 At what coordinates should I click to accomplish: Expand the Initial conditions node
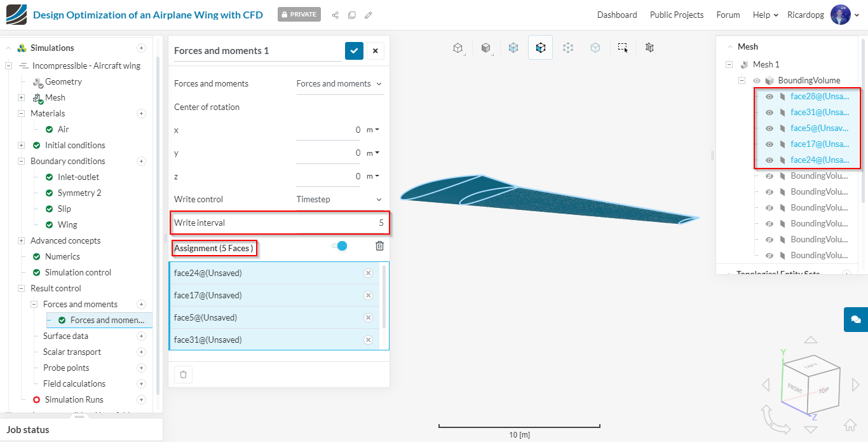(x=21, y=145)
